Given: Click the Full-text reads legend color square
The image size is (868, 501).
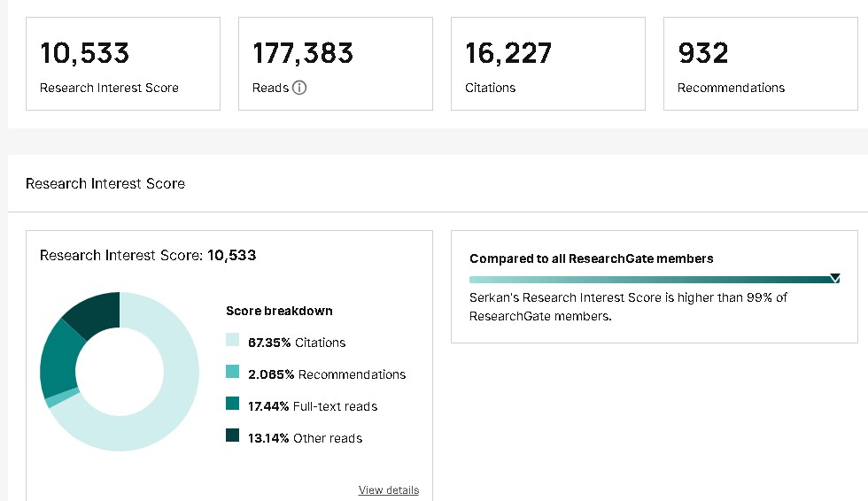Looking at the screenshot, I should click(x=233, y=406).
